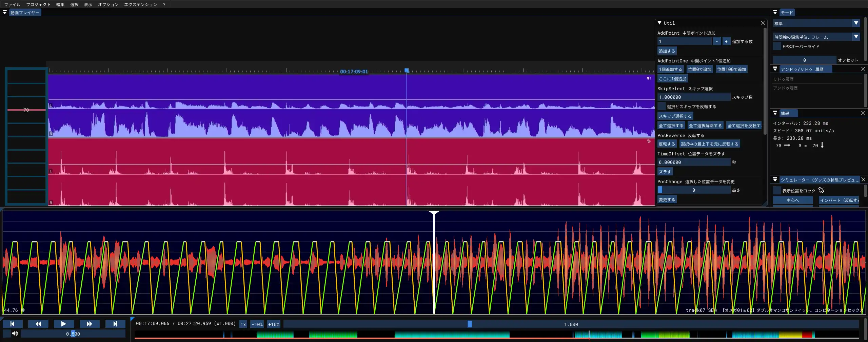The height and width of the screenshot is (342, 868).
Task: Open the オプション menu
Action: (108, 4)
